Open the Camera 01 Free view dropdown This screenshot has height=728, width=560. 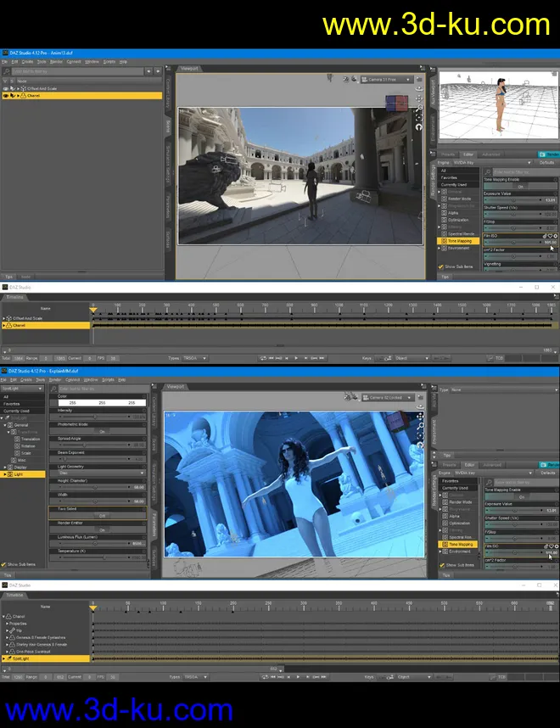pos(389,80)
